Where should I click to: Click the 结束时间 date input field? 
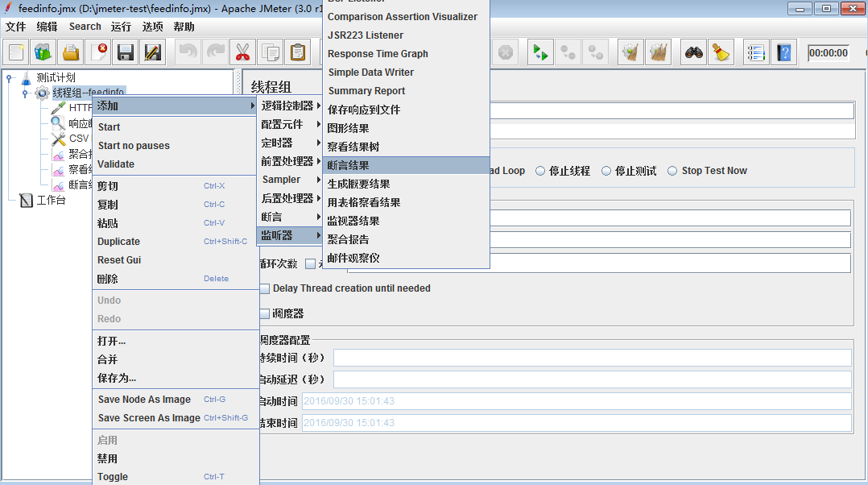[x=577, y=423]
